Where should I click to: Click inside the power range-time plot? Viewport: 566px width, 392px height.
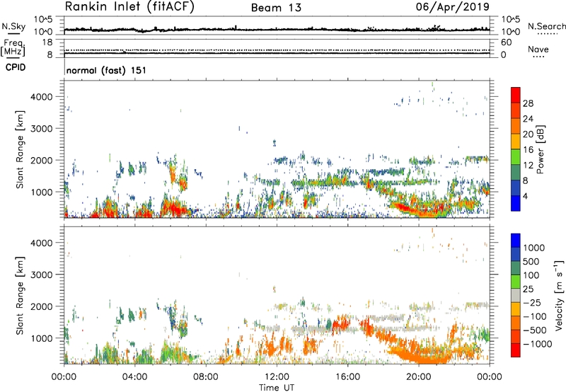click(x=277, y=149)
